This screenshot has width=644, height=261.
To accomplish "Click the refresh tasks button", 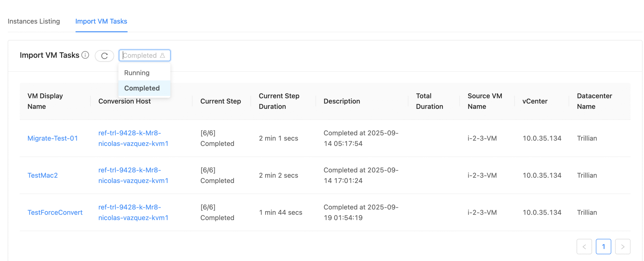I will coord(104,56).
